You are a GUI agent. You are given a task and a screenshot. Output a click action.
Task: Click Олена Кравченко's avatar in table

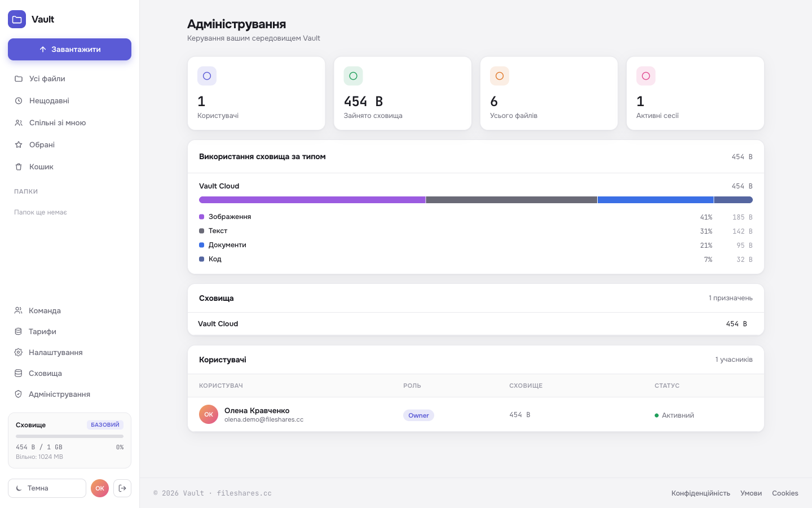coord(209,414)
